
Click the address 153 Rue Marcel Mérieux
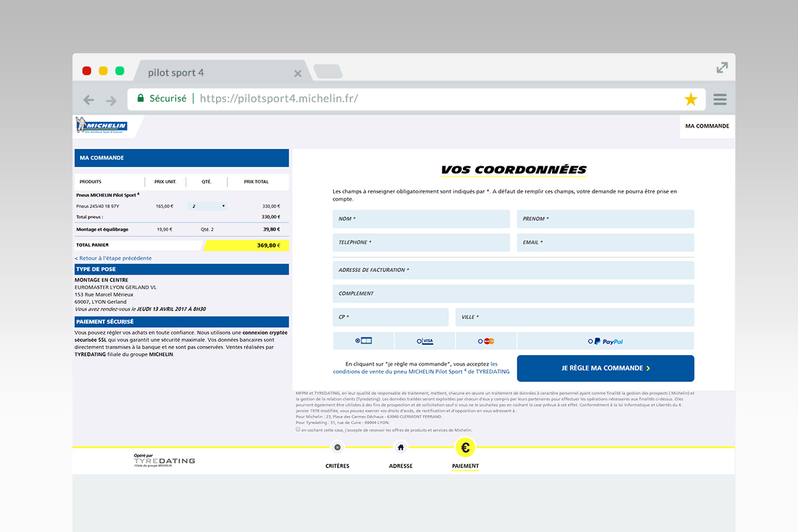(x=104, y=295)
